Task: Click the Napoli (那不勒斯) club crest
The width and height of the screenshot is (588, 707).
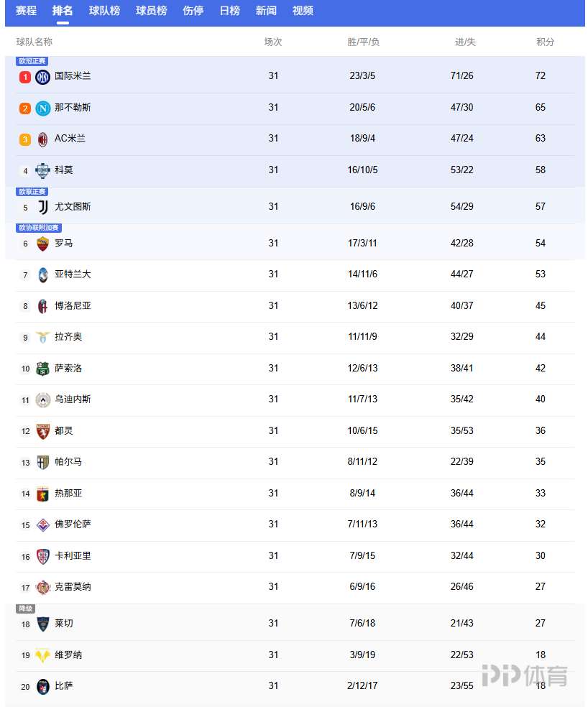Action: point(42,108)
